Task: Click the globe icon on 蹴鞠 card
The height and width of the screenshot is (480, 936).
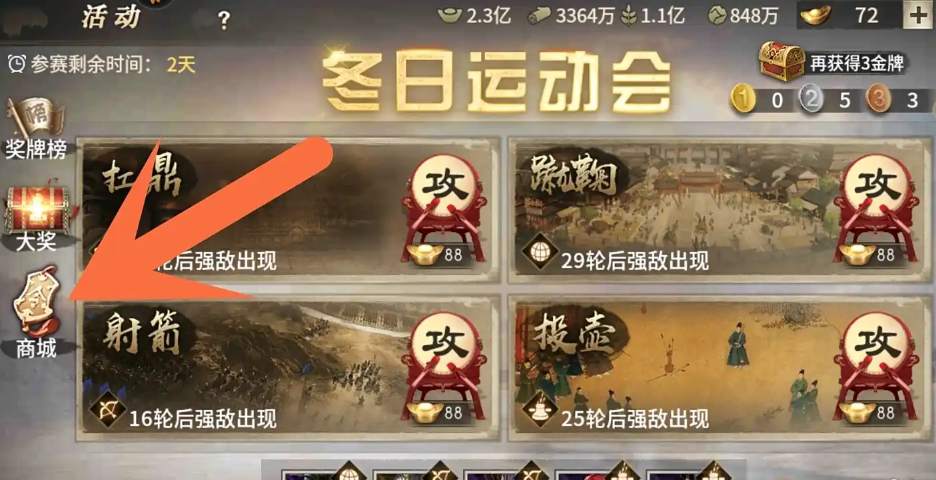Action: tap(540, 251)
